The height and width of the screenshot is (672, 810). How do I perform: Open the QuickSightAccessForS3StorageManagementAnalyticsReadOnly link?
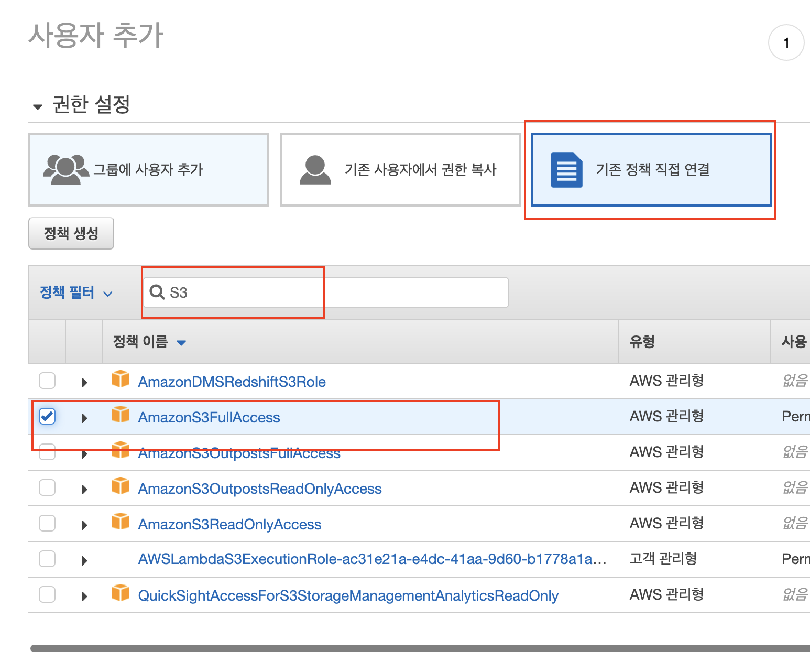pos(348,595)
